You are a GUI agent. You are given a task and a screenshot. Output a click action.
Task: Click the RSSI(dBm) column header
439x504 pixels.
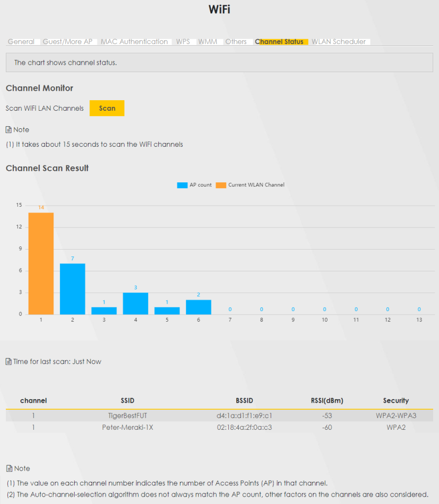[x=327, y=401]
